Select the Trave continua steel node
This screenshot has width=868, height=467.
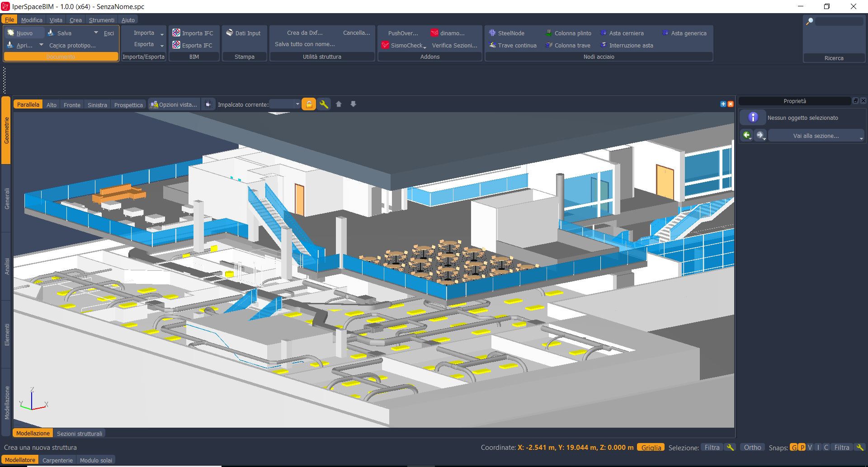[513, 45]
